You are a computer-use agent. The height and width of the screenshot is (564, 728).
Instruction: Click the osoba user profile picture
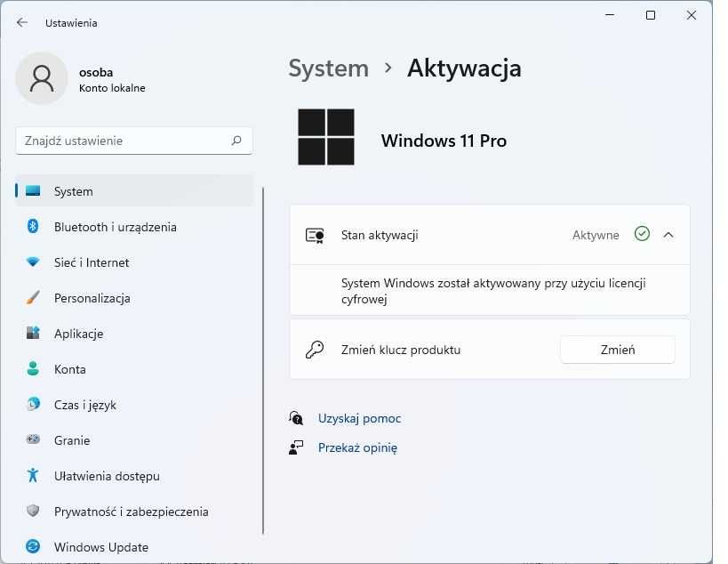(x=42, y=78)
